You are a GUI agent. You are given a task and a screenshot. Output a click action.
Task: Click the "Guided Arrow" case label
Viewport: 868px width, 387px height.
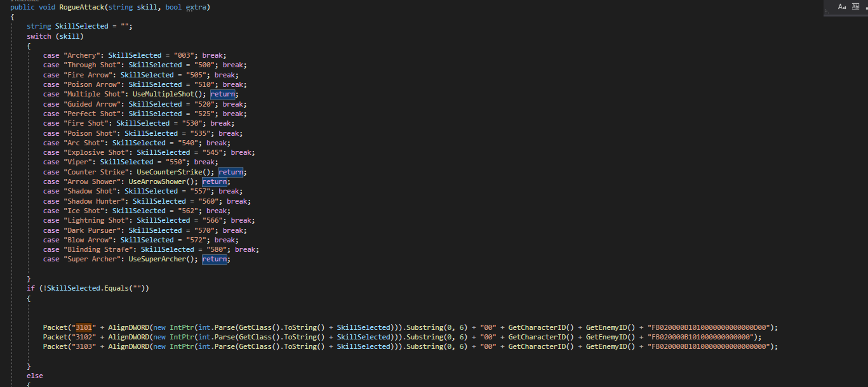tap(92, 104)
